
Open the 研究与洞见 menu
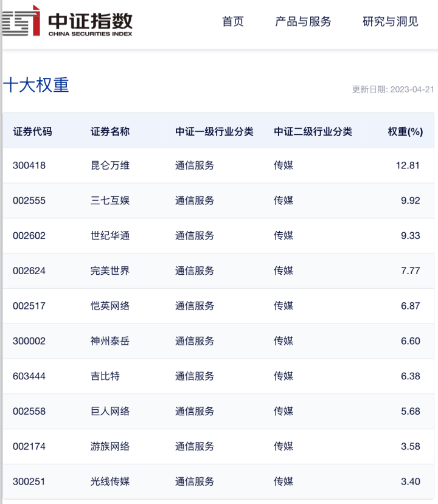tap(391, 21)
